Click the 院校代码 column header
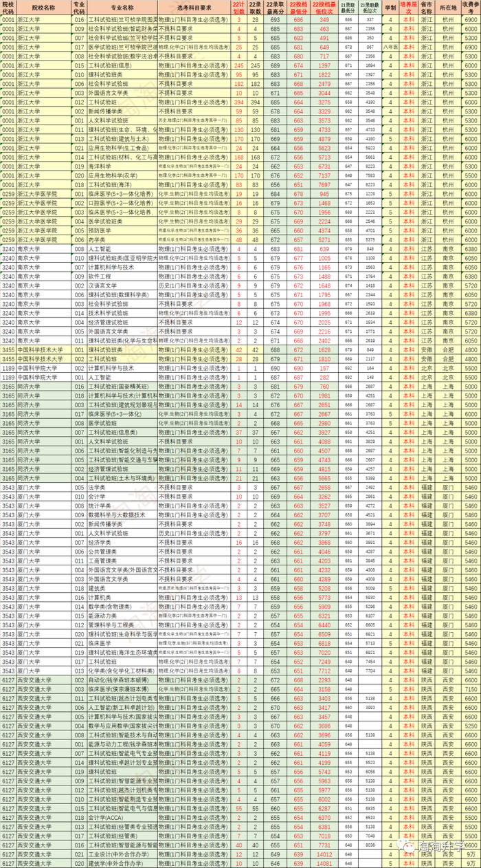The image size is (481, 868). pos(8,8)
